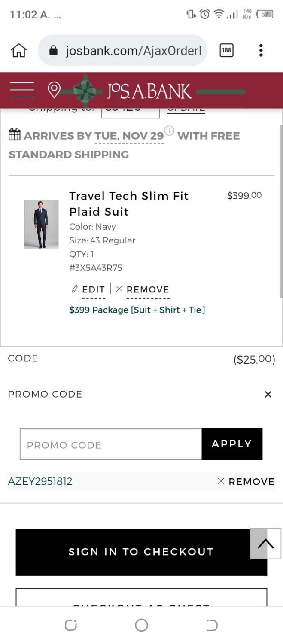The height and width of the screenshot is (644, 283).
Task: Edit the Travel Tech Slim Fit suit
Action: (88, 289)
